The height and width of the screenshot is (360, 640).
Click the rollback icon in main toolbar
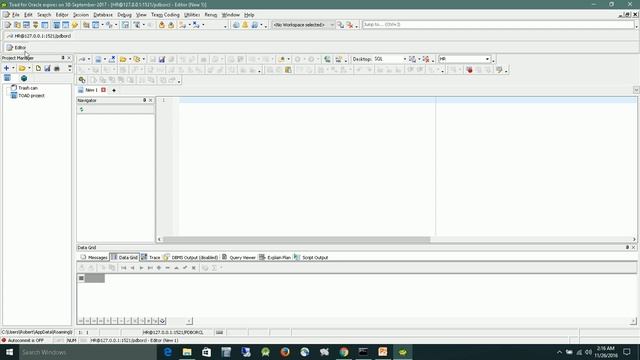pyautogui.click(x=171, y=25)
